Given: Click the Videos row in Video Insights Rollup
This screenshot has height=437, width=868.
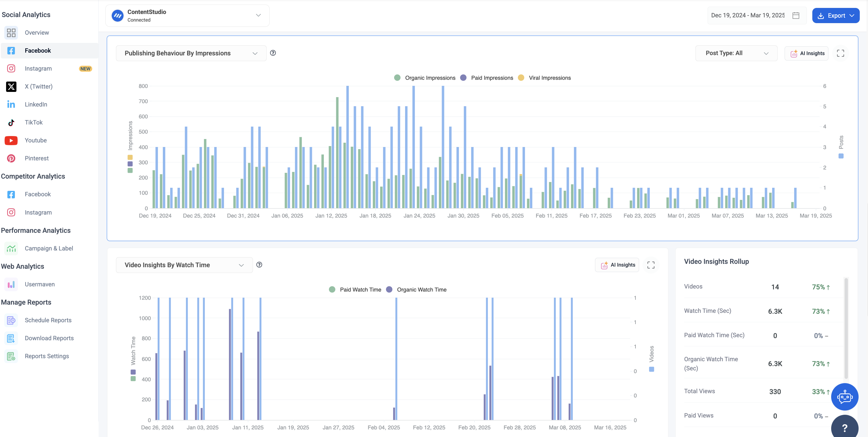Looking at the screenshot, I should 763,287.
